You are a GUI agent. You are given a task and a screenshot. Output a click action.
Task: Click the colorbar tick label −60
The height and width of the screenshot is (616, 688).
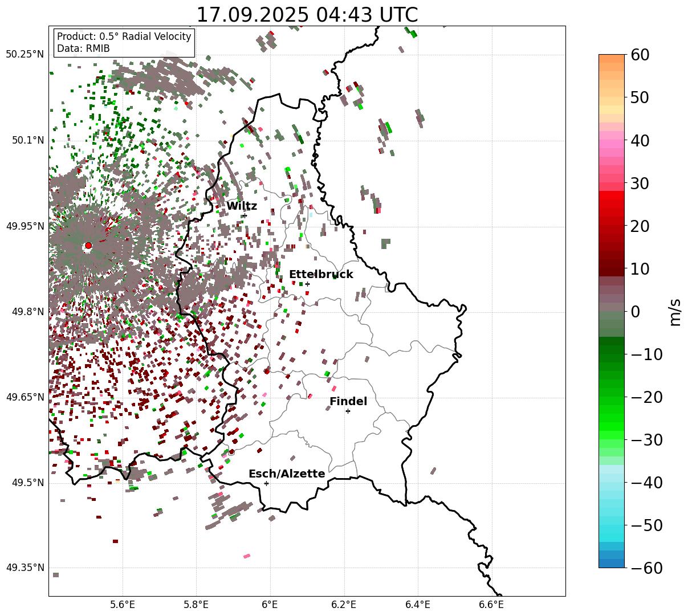646,568
